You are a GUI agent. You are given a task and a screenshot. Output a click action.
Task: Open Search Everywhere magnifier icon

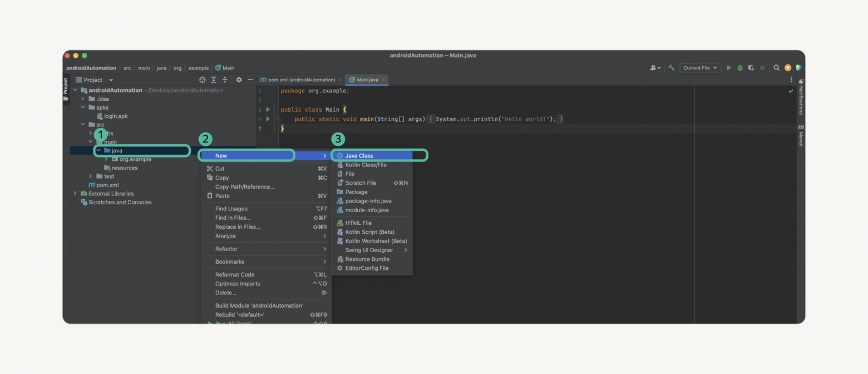pos(776,68)
